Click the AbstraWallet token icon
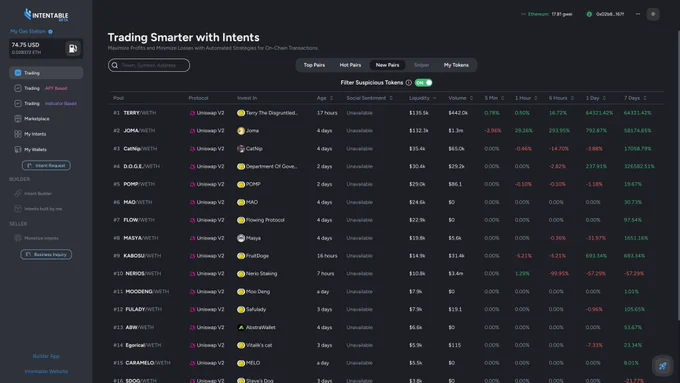This screenshot has height=383, width=680. pyautogui.click(x=241, y=327)
